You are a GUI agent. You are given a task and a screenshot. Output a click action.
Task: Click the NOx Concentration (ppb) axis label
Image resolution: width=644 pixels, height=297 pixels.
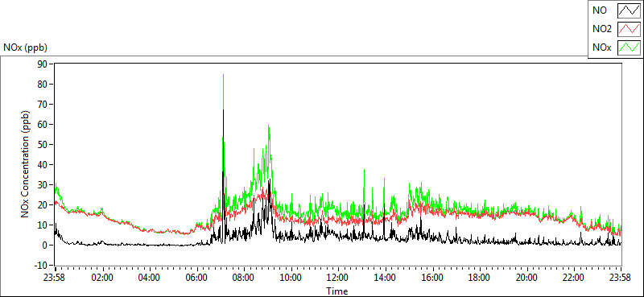pos(26,163)
